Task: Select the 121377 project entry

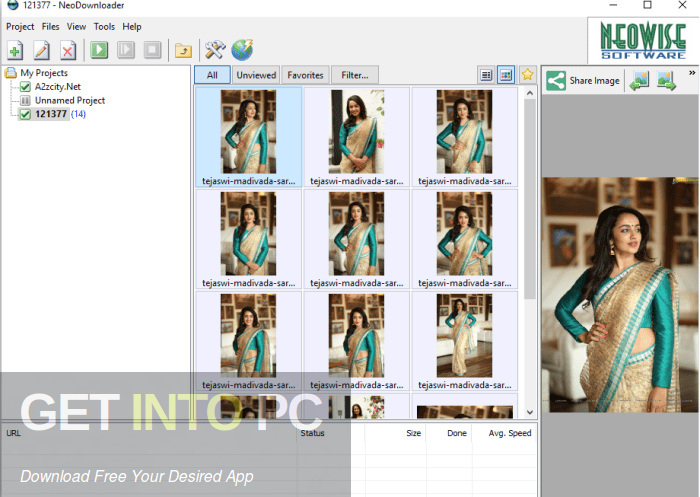Action: (x=51, y=114)
